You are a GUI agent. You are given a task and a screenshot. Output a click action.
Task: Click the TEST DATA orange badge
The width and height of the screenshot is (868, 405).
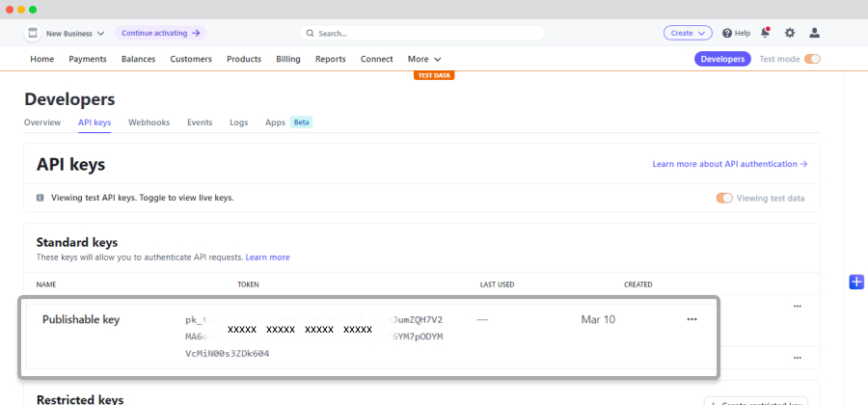pos(434,76)
